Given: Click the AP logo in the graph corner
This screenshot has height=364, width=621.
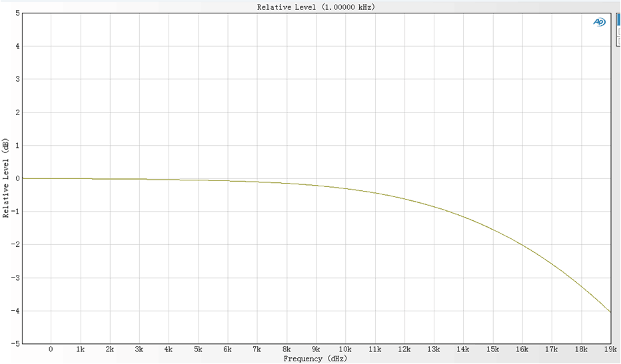Looking at the screenshot, I should (599, 22).
